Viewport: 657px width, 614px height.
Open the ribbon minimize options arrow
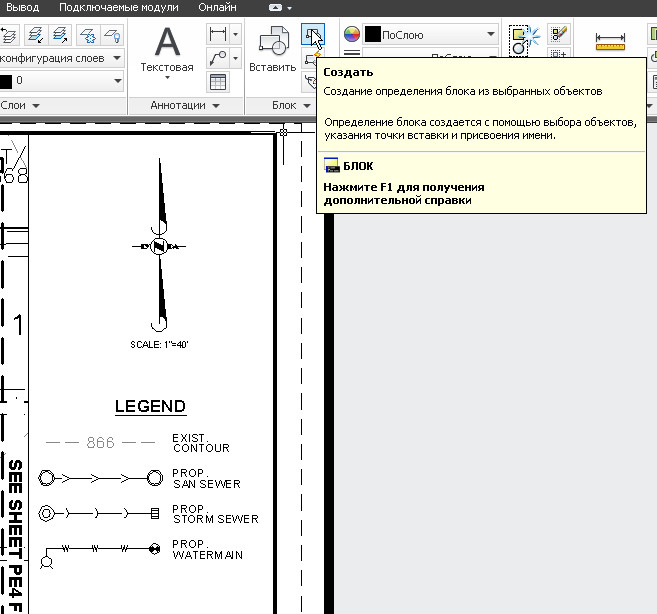point(290,8)
